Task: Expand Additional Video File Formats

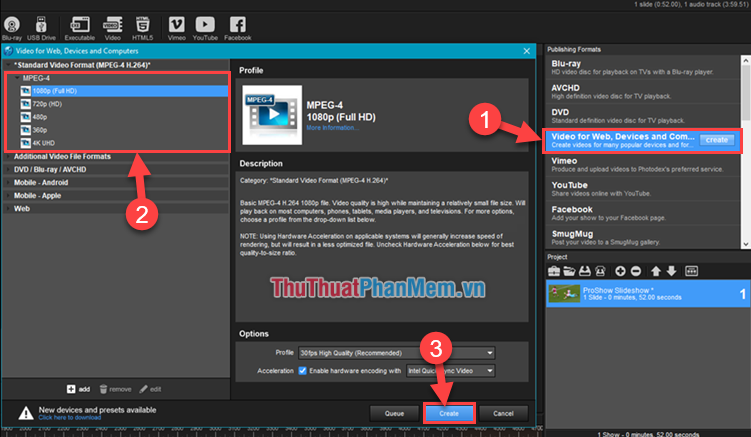Action: (x=8, y=157)
